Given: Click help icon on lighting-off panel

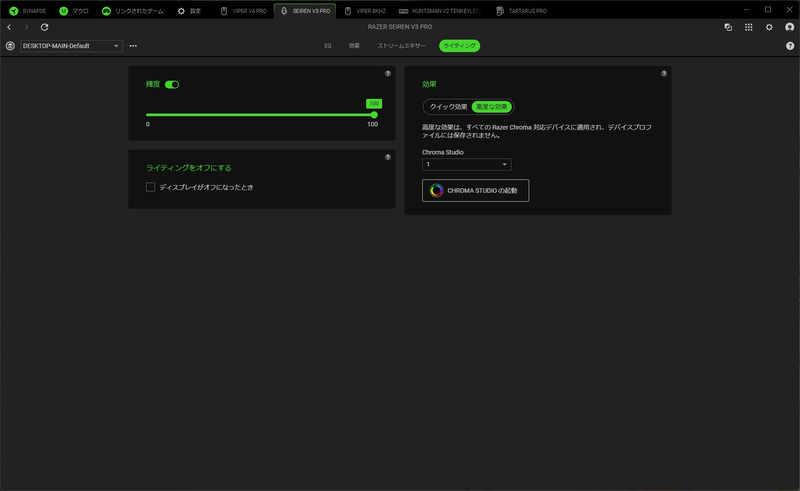Looking at the screenshot, I should (388, 157).
